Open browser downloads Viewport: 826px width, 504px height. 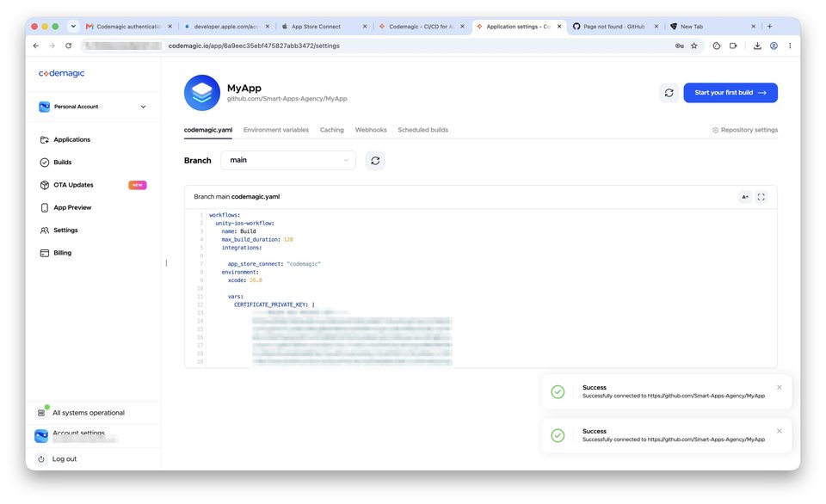pyautogui.click(x=757, y=46)
